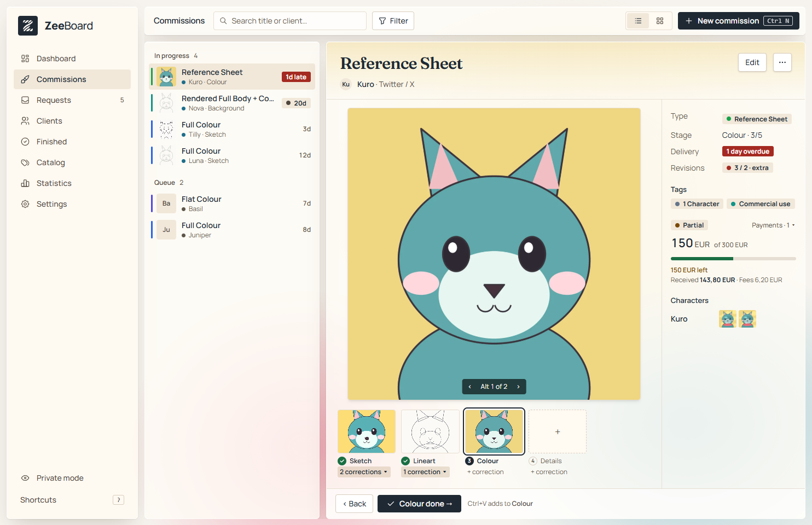812x525 pixels.
Task: Open Full Colour commission by Juniper
Action: (x=233, y=230)
